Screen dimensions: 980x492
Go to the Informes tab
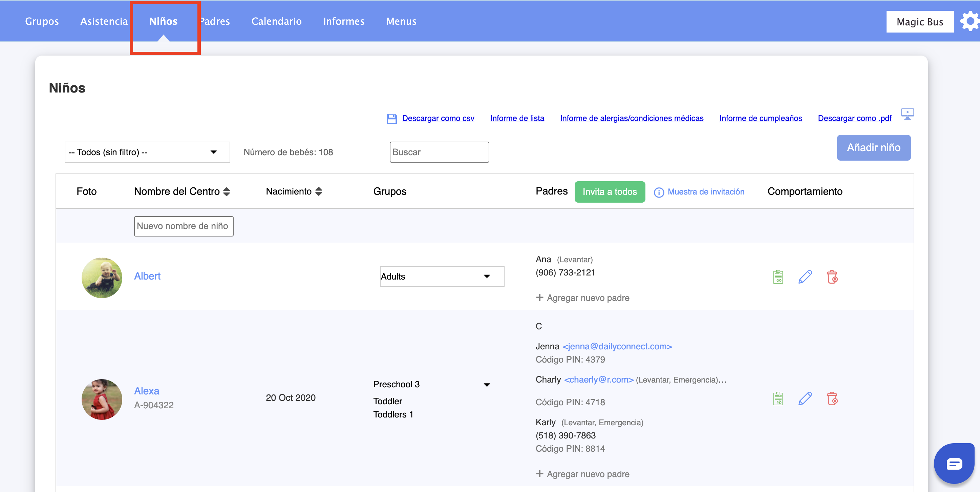(x=343, y=21)
